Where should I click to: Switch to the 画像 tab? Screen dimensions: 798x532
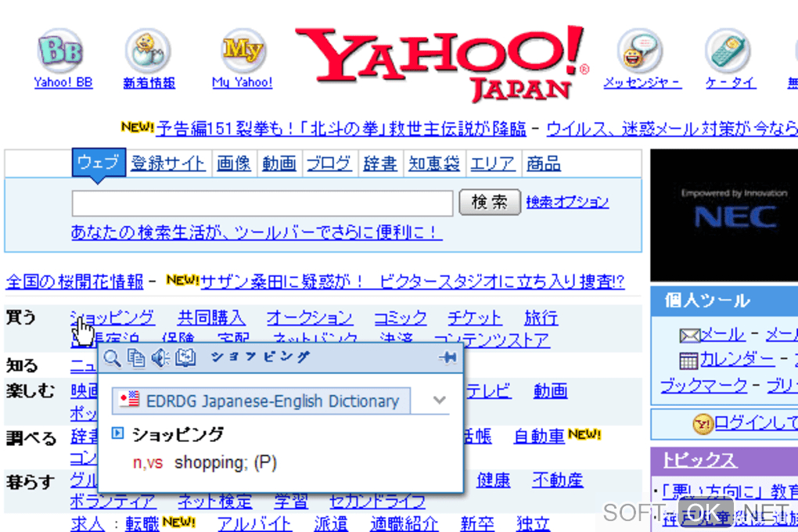click(x=234, y=164)
